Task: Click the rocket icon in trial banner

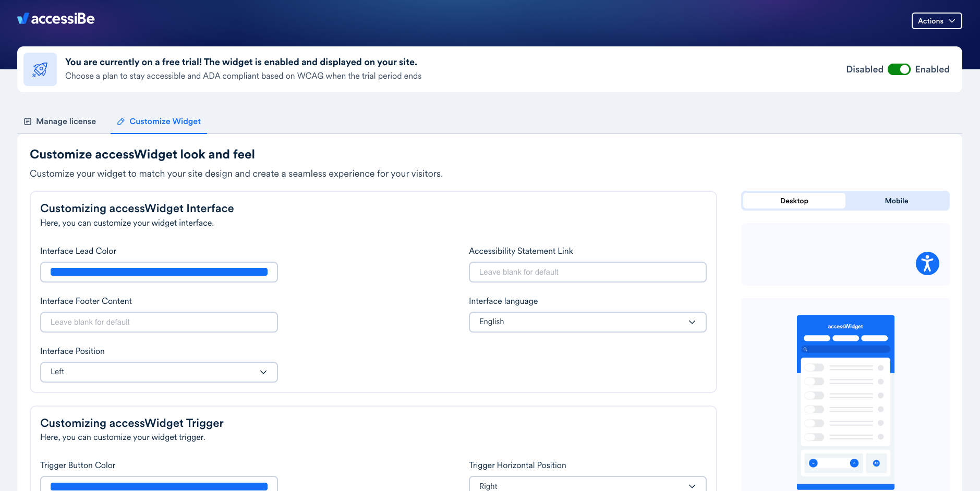Action: click(x=40, y=69)
